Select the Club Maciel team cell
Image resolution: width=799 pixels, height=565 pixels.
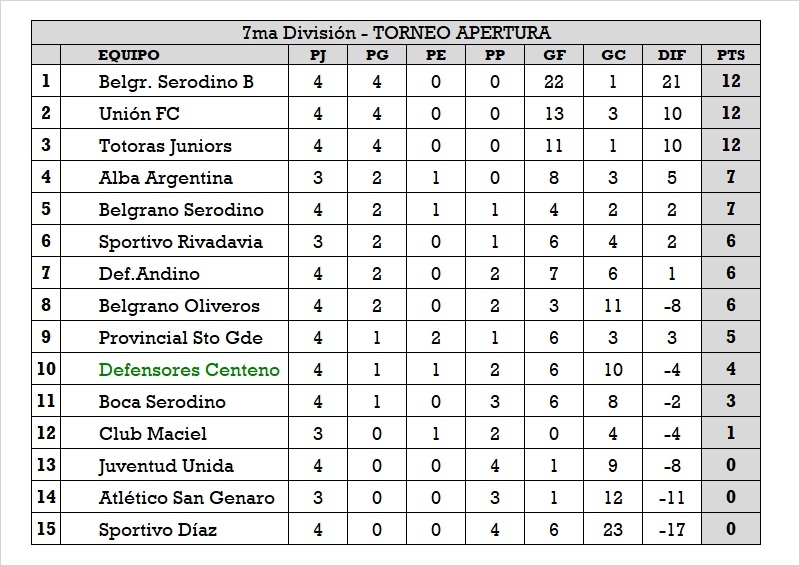click(153, 434)
